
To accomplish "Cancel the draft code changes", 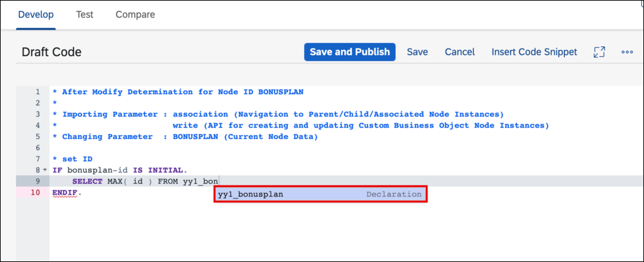I will [x=460, y=52].
